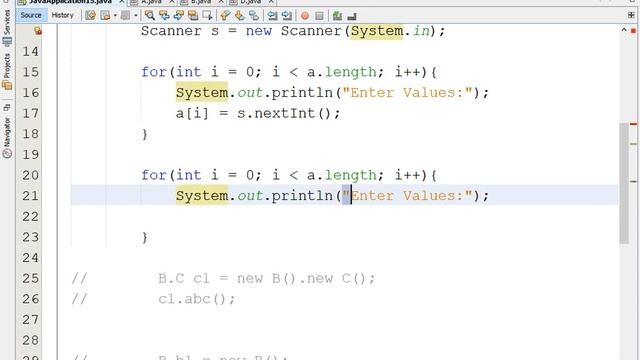Click line number 25 in the gutter
The width and height of the screenshot is (640, 360).
point(30,278)
